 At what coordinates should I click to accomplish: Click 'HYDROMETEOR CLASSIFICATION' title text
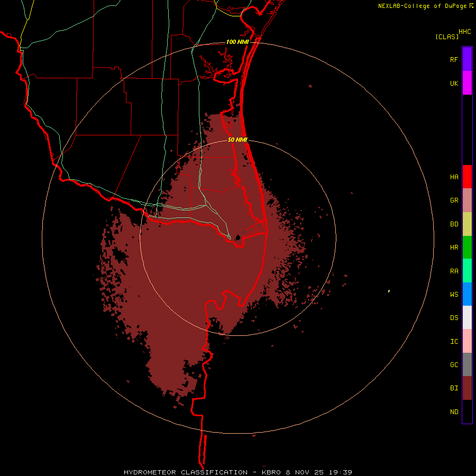[x=186, y=472]
